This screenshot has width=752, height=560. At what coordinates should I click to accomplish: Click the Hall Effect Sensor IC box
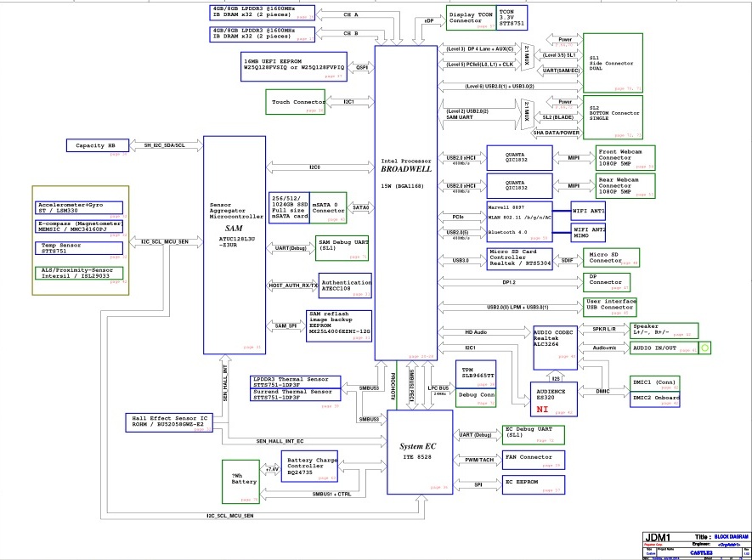[169, 423]
